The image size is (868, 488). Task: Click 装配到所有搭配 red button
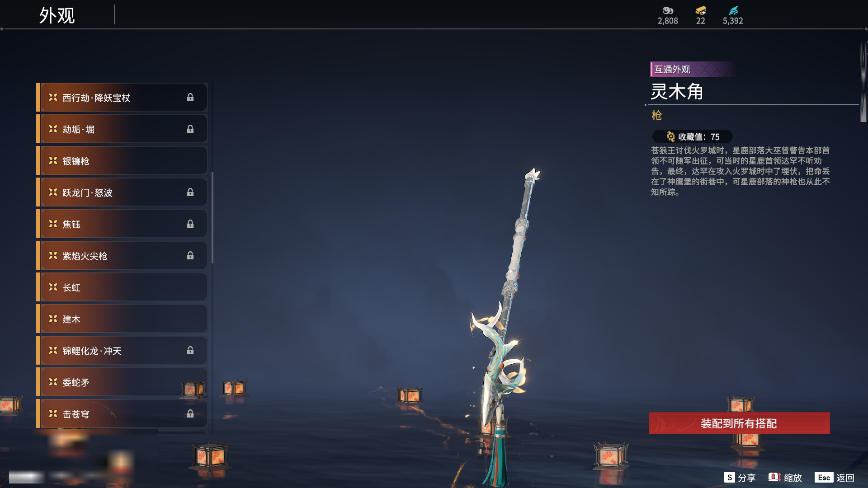pos(740,423)
